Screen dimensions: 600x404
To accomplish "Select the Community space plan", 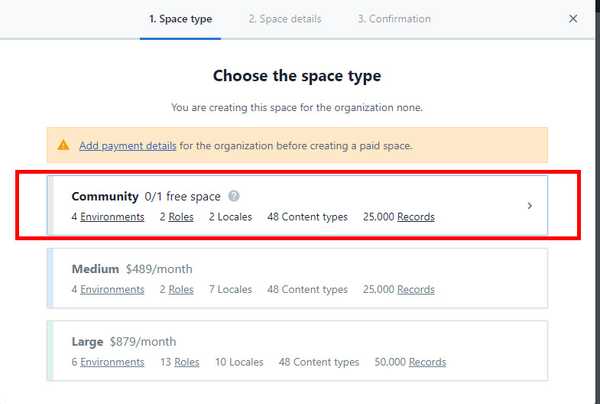I will (298, 206).
